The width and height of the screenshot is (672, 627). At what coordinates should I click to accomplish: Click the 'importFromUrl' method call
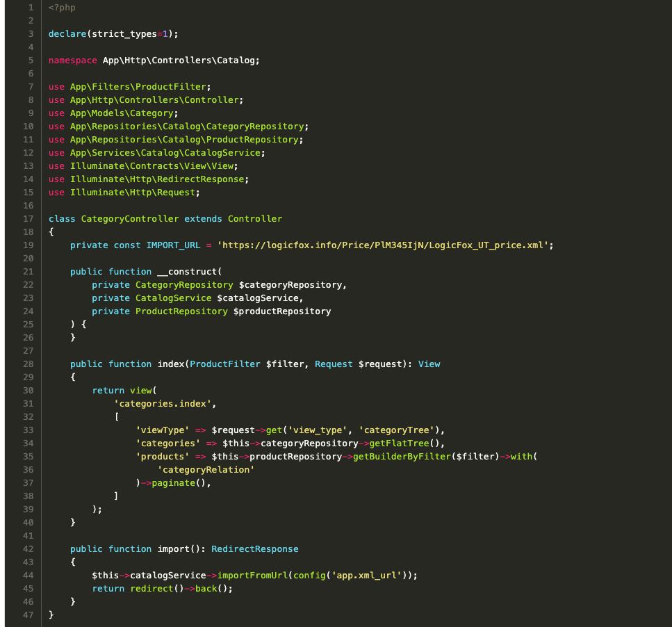(x=252, y=576)
